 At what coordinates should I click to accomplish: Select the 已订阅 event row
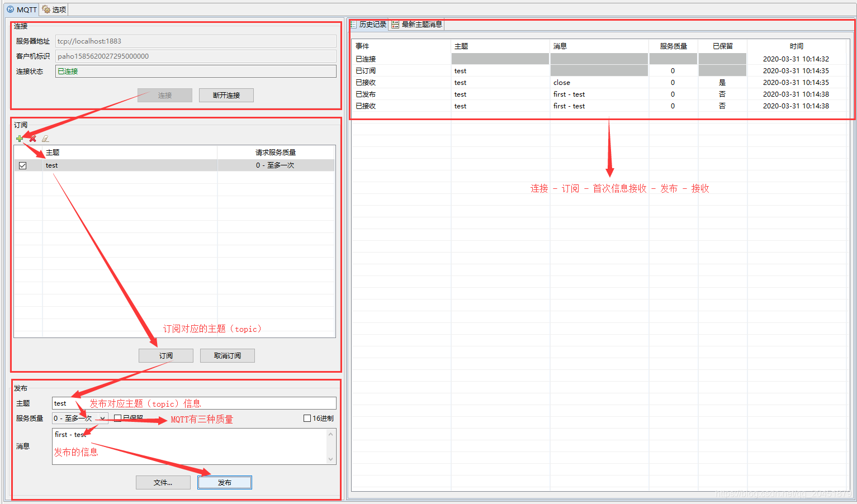pos(599,70)
